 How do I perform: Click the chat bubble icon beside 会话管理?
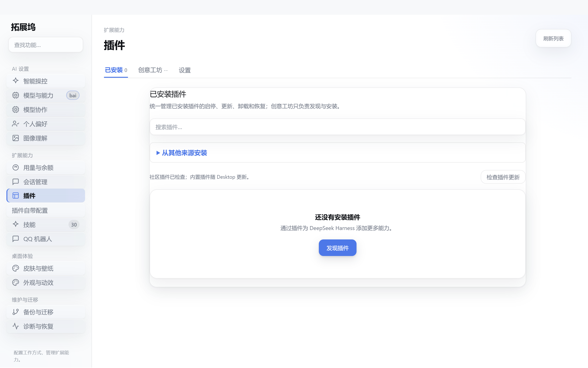coord(16,182)
